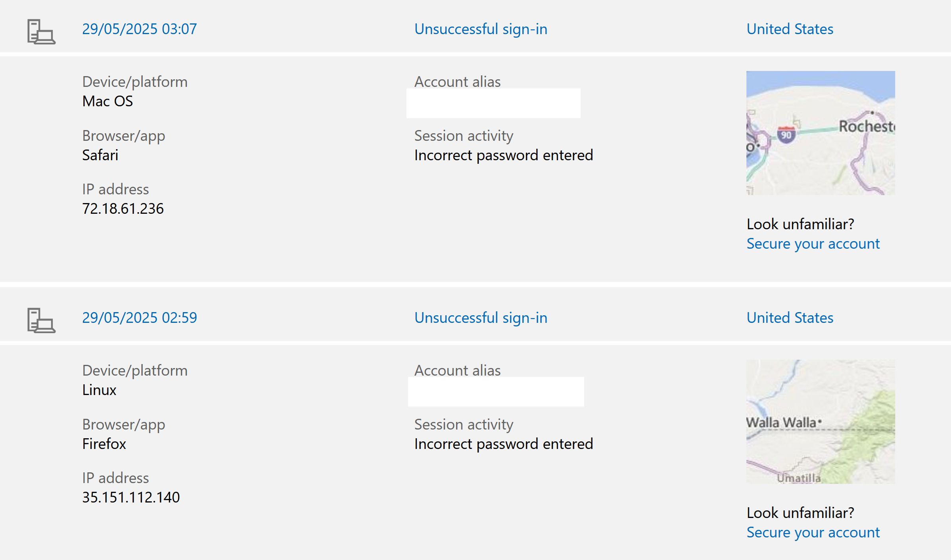Click first Unsuccessful sign-in heading
Viewport: 951px width, 560px height.
point(481,29)
